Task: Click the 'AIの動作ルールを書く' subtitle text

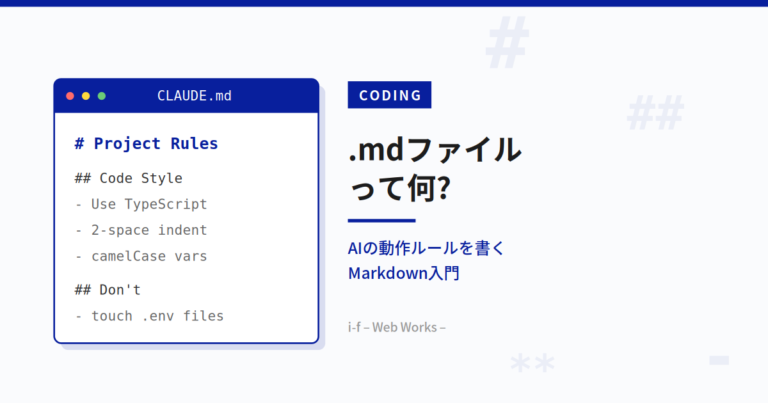Action: pos(426,248)
